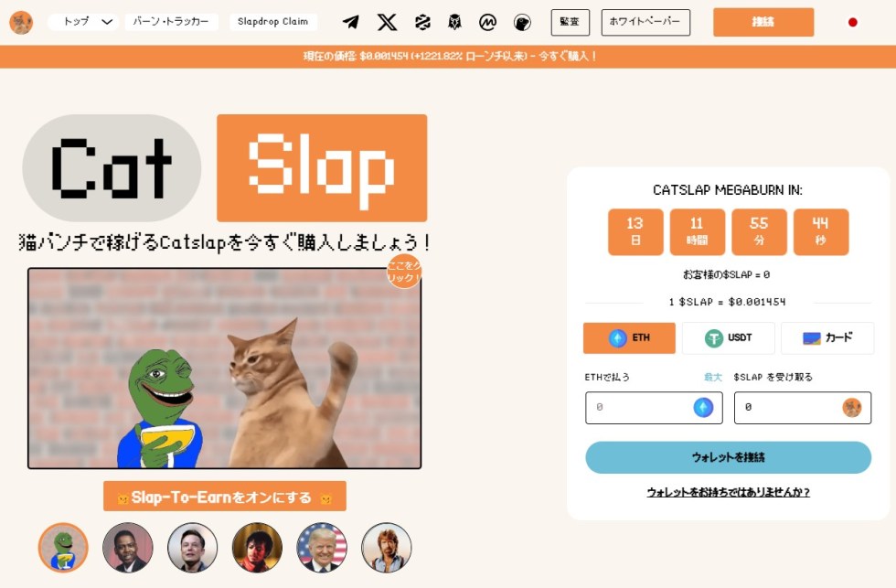This screenshot has height=588, width=896.
Task: Open the CoinMarketCap icon link
Action: pos(487,22)
